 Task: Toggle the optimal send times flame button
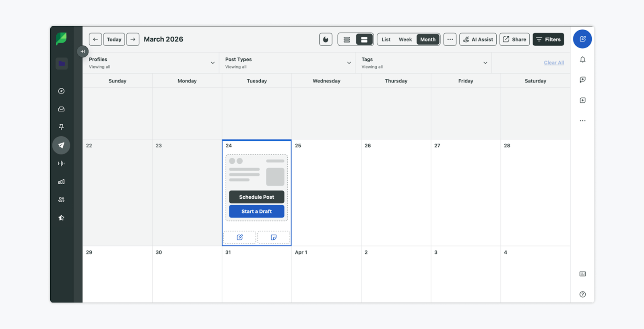click(x=326, y=39)
